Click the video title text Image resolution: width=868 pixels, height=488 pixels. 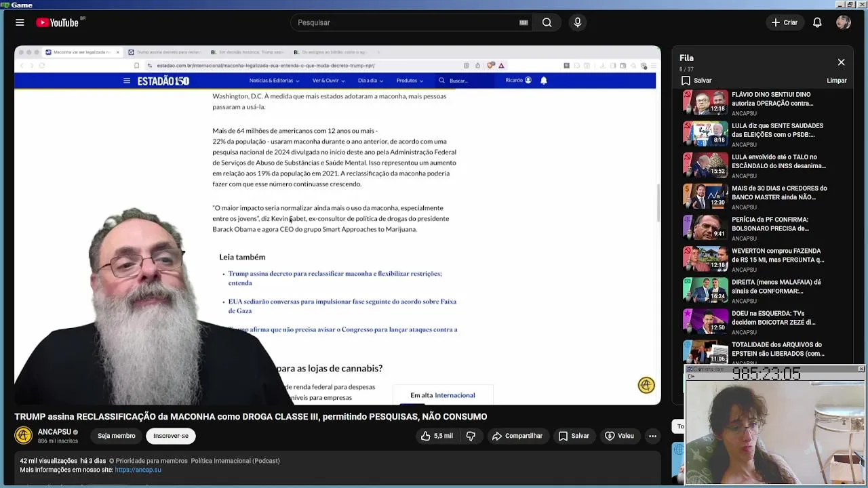pos(251,417)
